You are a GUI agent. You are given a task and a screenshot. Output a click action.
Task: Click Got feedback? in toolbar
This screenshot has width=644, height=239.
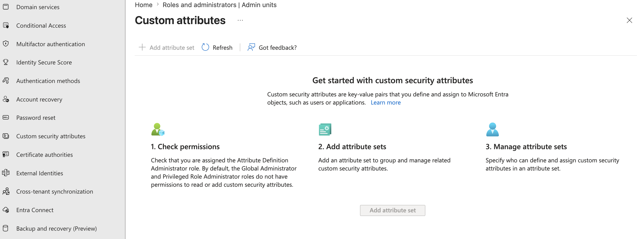(x=278, y=48)
